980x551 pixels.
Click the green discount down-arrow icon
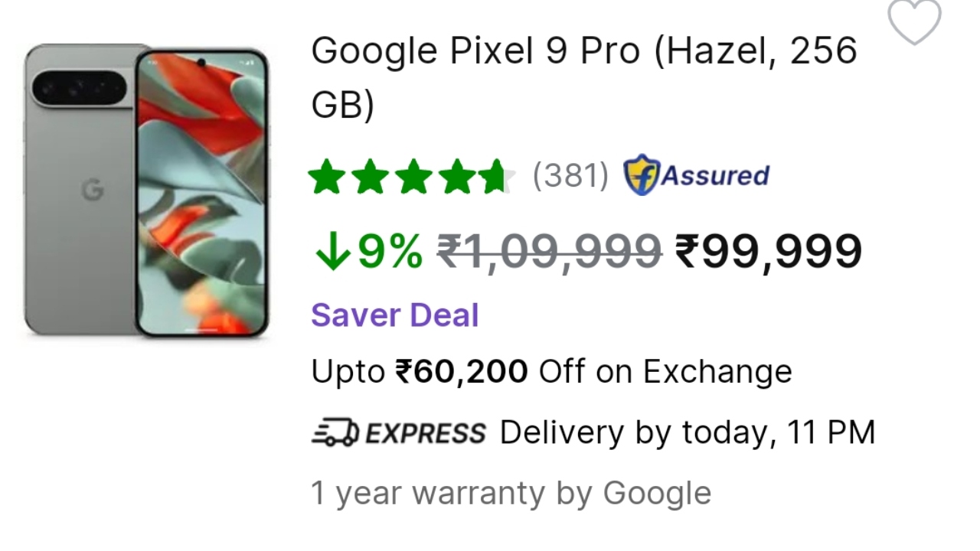(x=332, y=252)
